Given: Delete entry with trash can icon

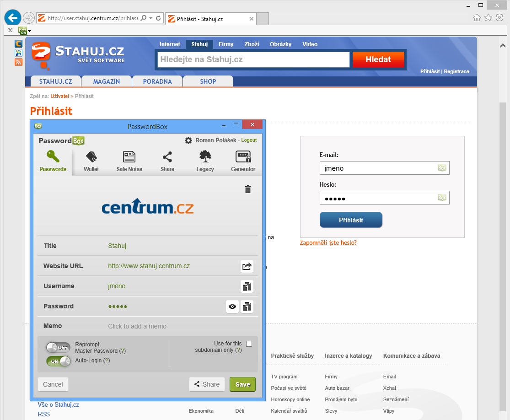Looking at the screenshot, I should click(248, 189).
